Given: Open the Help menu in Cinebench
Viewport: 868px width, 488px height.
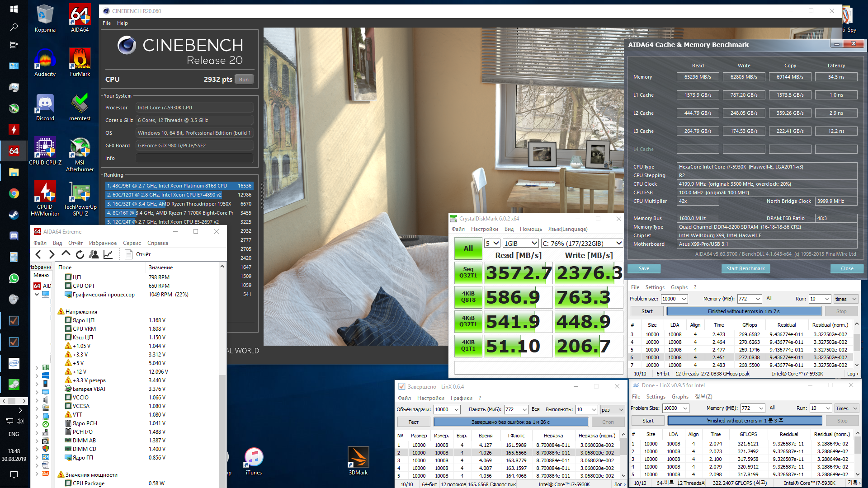Looking at the screenshot, I should click(122, 23).
